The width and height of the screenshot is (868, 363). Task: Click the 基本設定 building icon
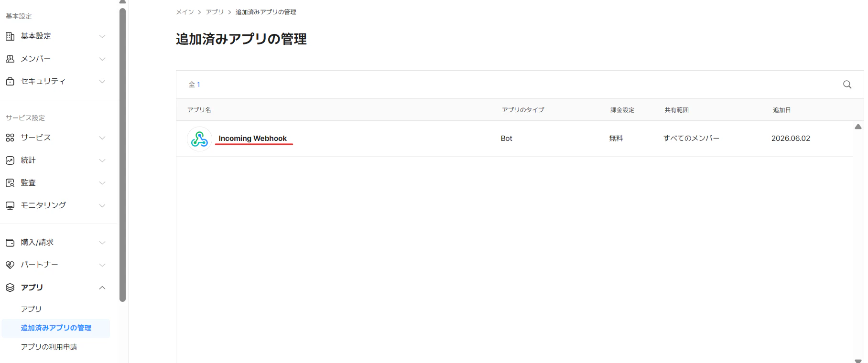[x=10, y=36]
